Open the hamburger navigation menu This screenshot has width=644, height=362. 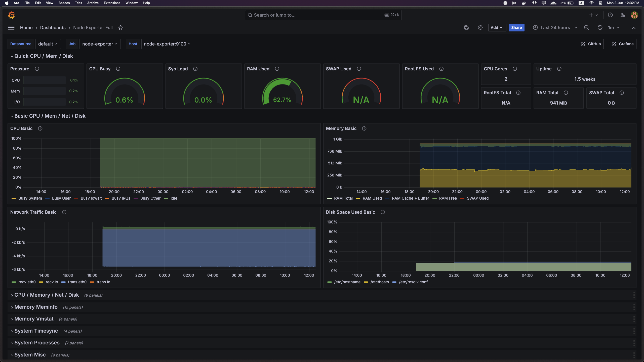pyautogui.click(x=11, y=27)
